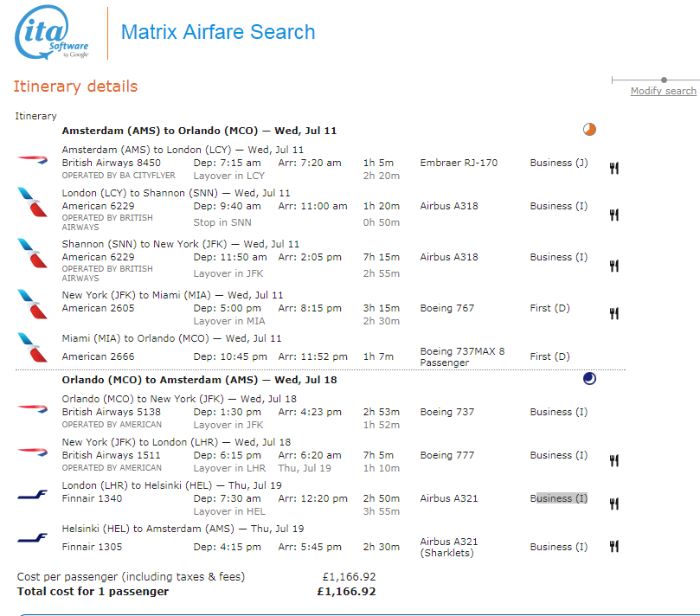Click the First (D) cabin on Miami to Orlando
This screenshot has height=616, width=700.
[x=549, y=356]
